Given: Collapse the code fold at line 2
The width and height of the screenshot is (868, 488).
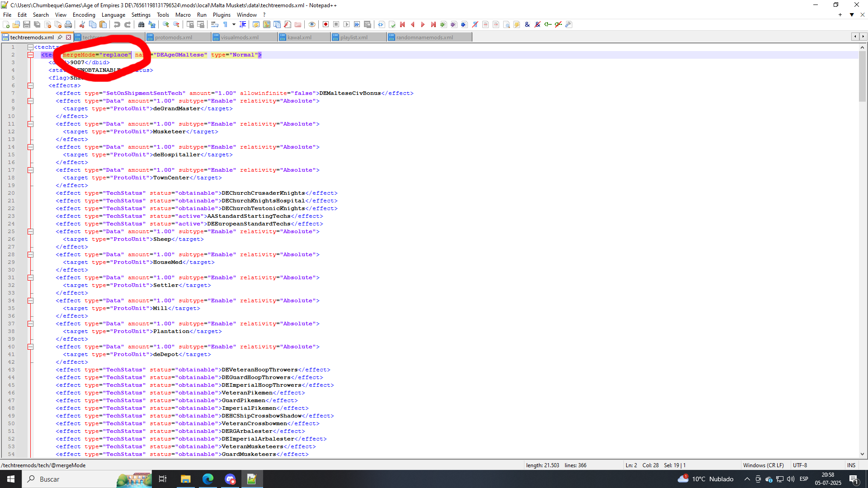Looking at the screenshot, I should 30,55.
